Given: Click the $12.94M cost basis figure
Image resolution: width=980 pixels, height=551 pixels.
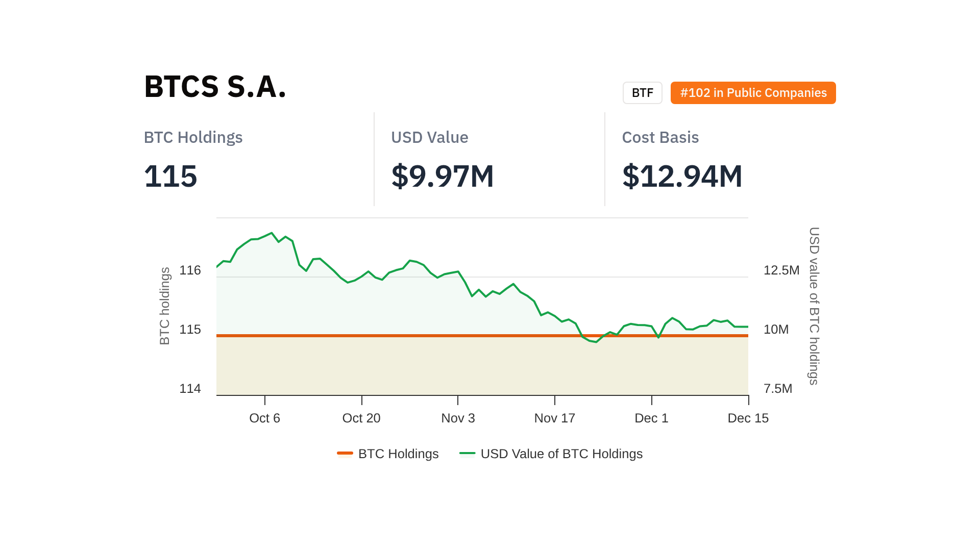Looking at the screenshot, I should (682, 176).
